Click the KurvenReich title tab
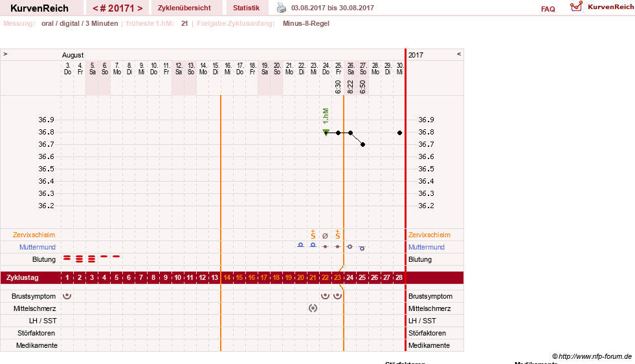 coord(39,8)
